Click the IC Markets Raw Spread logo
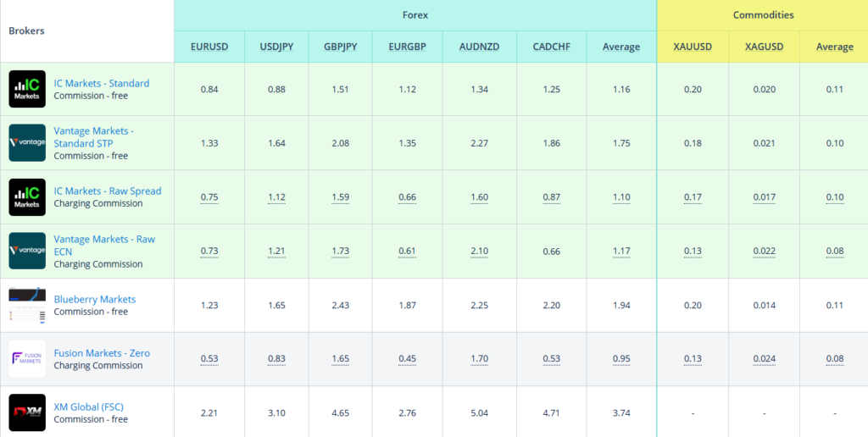The image size is (868, 437). (x=27, y=197)
